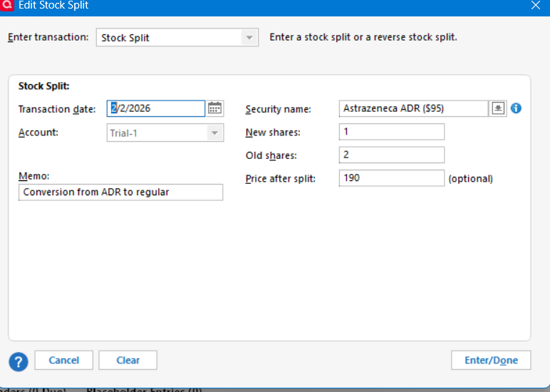Click into the Memo text field
550x392 pixels.
point(120,192)
